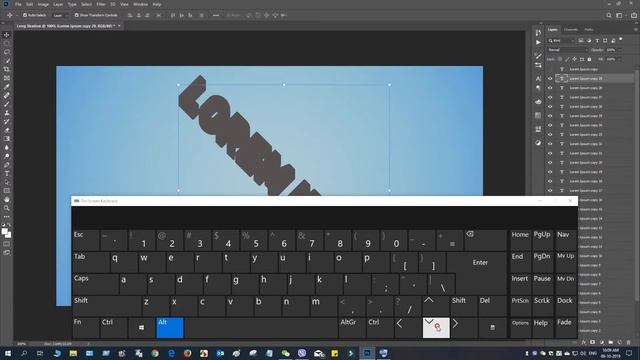The image size is (640, 360).
Task: Open the layer blend mode Normal dropdown
Action: [x=567, y=50]
